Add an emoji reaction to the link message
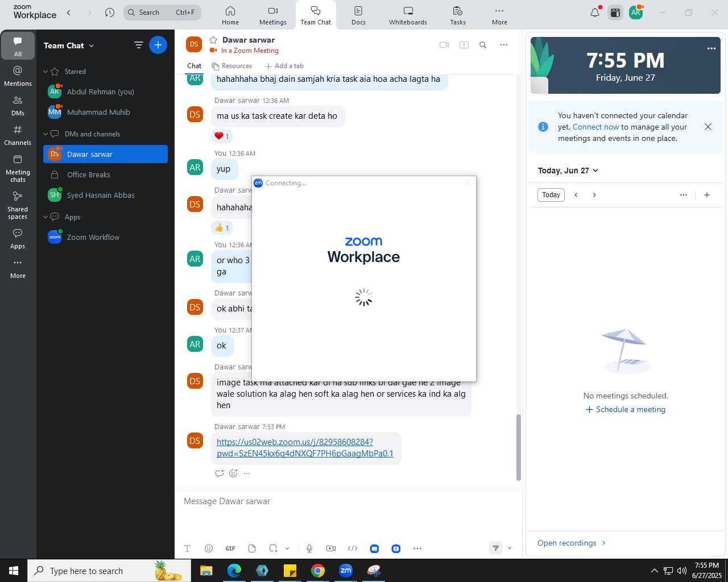 point(233,473)
